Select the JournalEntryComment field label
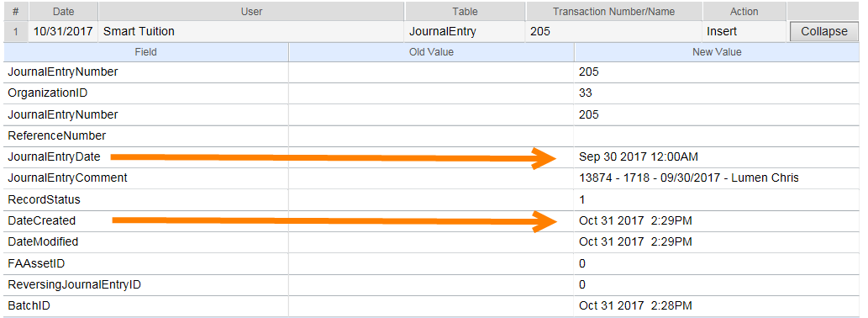 pos(67,178)
